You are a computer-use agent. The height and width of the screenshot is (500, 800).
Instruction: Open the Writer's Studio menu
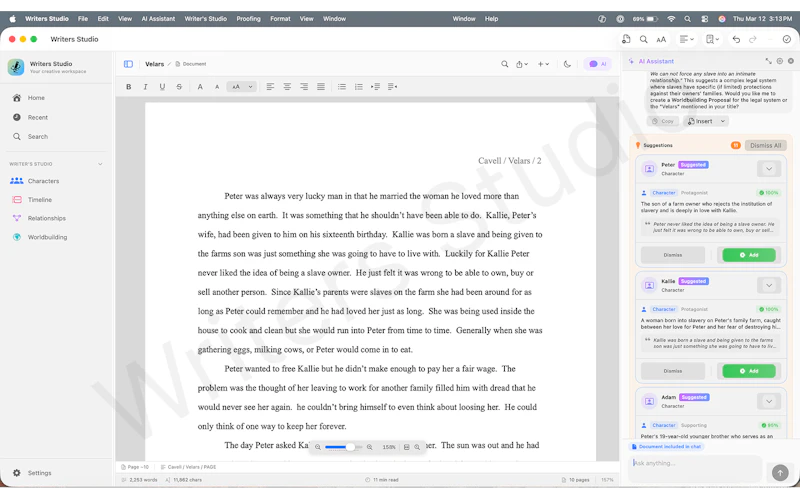(206, 19)
